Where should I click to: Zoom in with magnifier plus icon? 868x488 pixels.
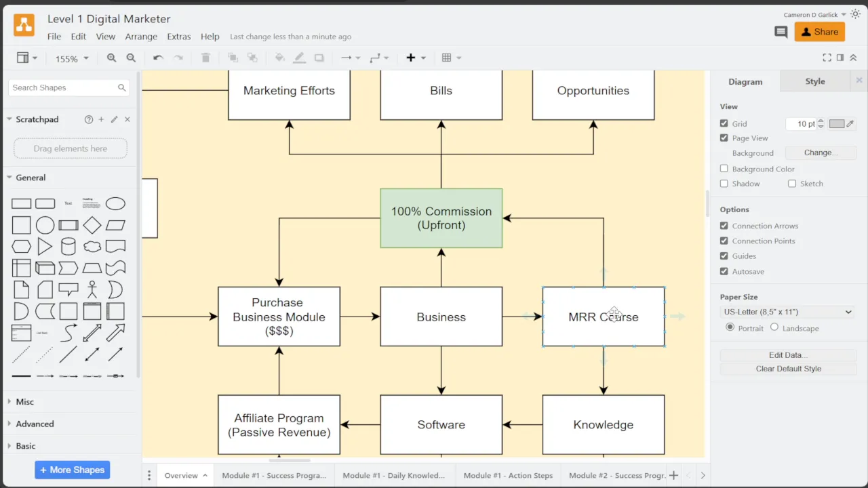point(111,58)
